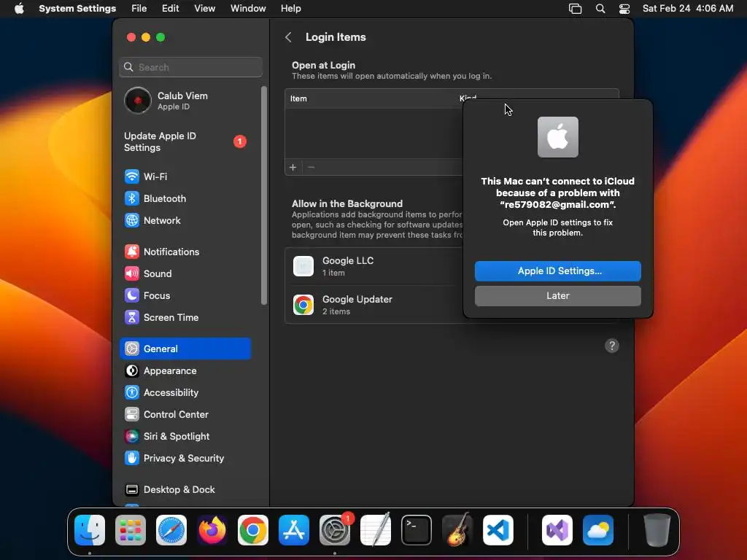Open Screen Time settings
The width and height of the screenshot is (747, 560).
pyautogui.click(x=185, y=318)
